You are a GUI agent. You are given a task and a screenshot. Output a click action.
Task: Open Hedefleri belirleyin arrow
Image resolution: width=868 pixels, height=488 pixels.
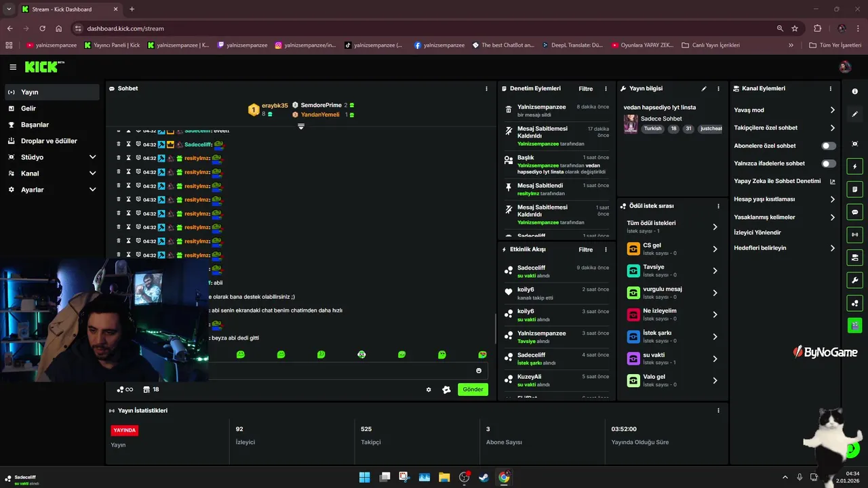[833, 248]
